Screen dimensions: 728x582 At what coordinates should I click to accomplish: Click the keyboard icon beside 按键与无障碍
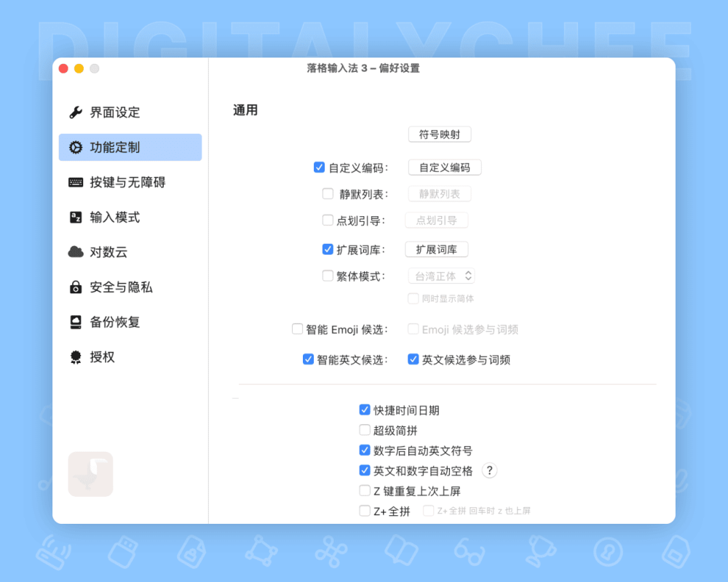(x=76, y=182)
